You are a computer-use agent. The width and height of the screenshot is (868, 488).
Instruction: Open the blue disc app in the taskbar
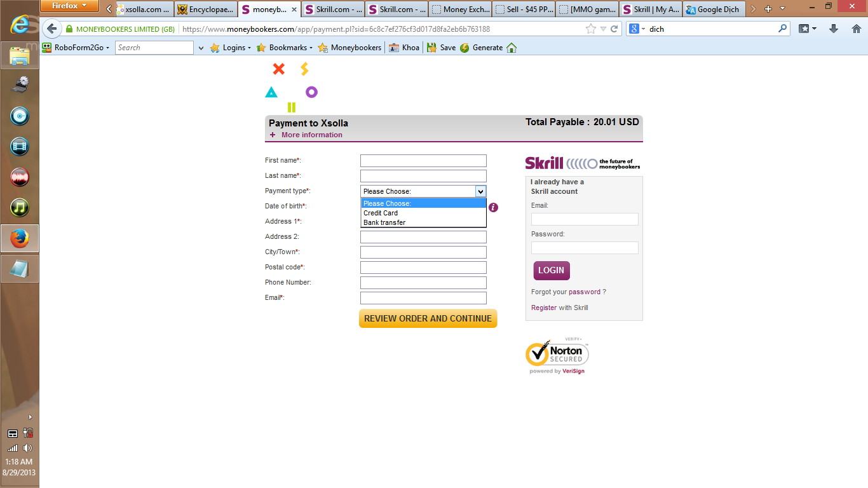20,116
